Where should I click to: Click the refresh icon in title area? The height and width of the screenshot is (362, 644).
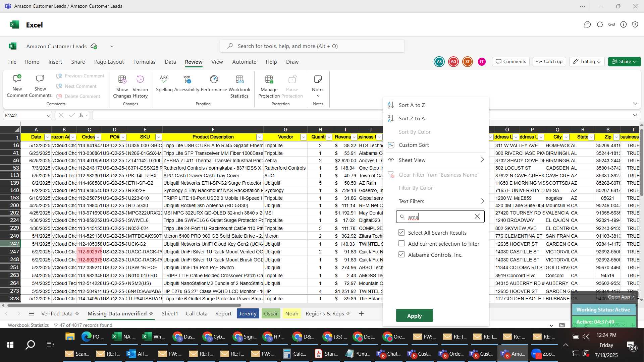click(x=600, y=24)
